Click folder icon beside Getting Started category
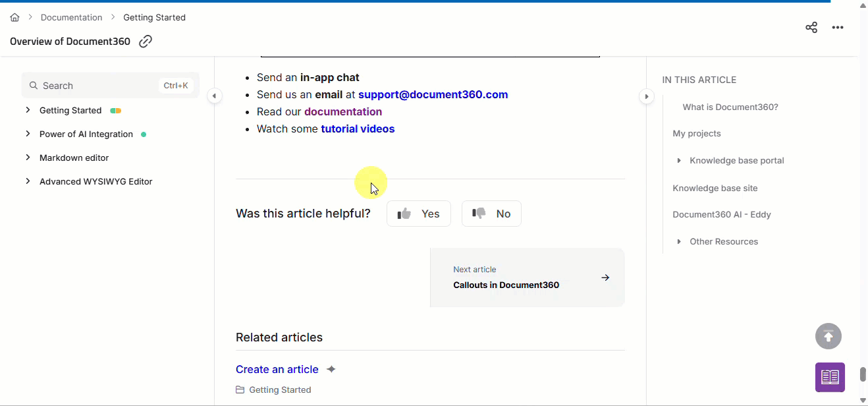The image size is (868, 406). coord(240,390)
